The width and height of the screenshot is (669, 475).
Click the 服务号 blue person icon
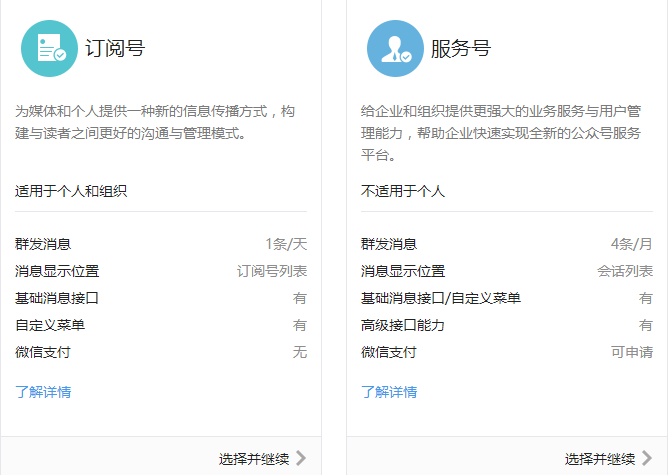pyautogui.click(x=396, y=49)
